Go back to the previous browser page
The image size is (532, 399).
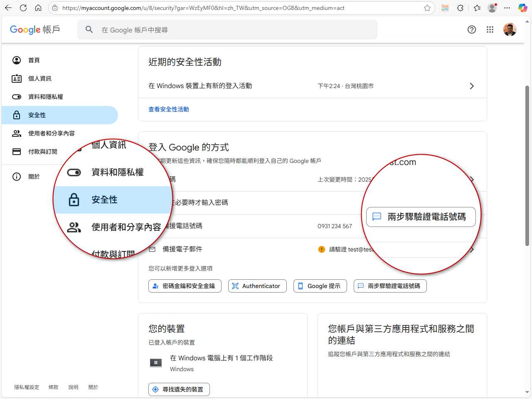coord(8,8)
